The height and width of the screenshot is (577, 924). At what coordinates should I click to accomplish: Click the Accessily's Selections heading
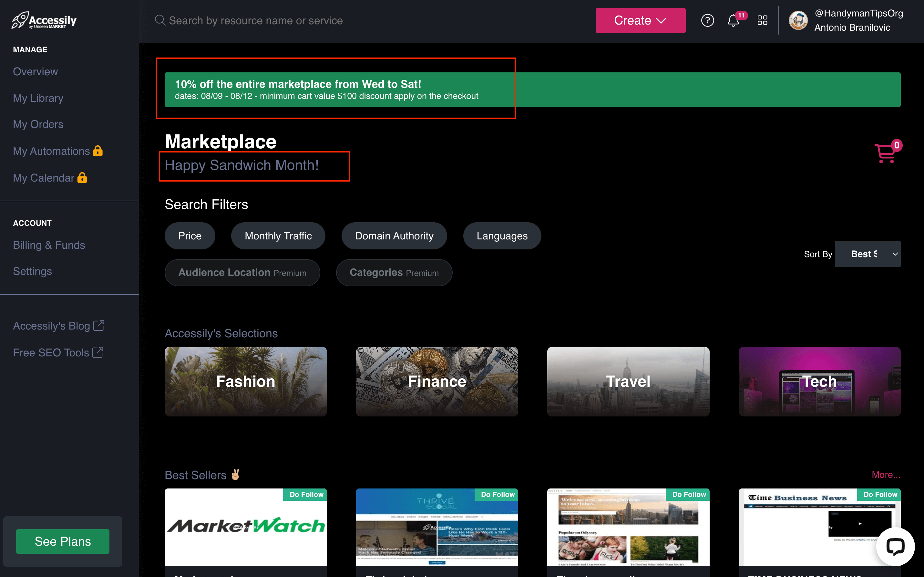click(221, 333)
